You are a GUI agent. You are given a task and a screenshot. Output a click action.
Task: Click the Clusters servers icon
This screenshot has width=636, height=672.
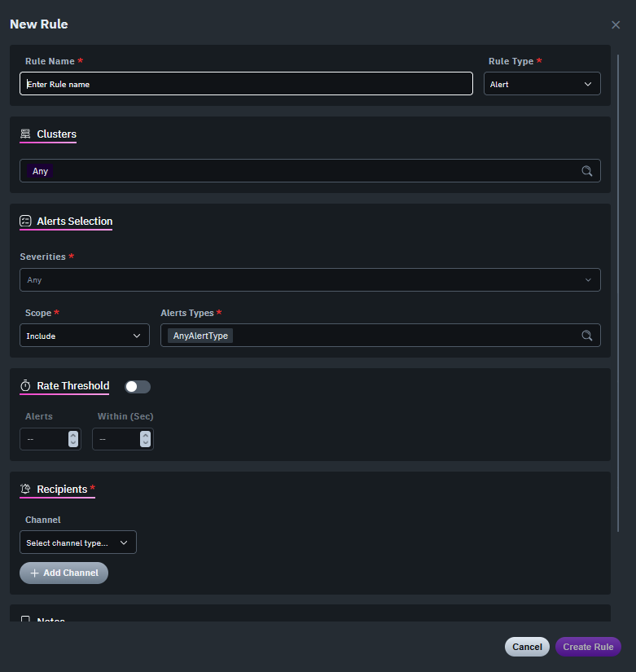27,134
